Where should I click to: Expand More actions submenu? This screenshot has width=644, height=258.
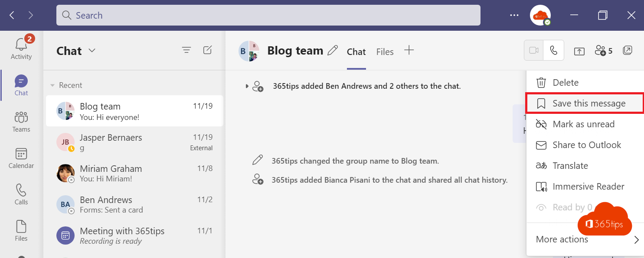coord(585,239)
